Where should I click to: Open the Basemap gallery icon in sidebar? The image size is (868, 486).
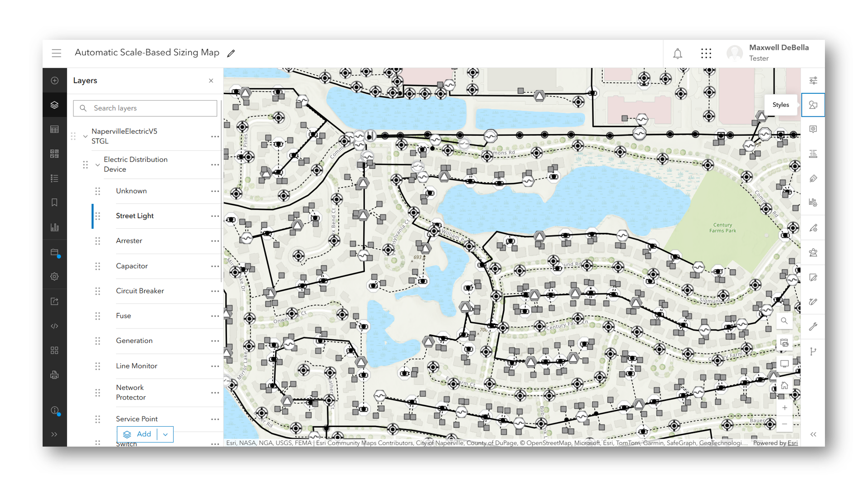point(54,154)
